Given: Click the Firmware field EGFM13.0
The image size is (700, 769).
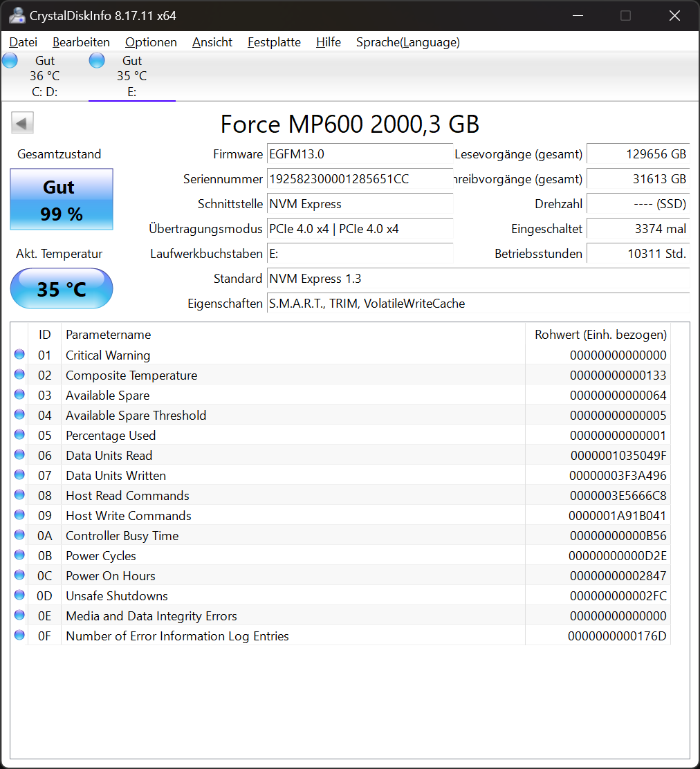Looking at the screenshot, I should (360, 154).
